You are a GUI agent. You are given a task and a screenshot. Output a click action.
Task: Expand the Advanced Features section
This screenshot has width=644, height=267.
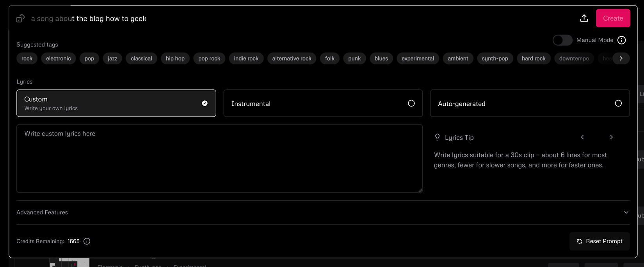coord(323,212)
